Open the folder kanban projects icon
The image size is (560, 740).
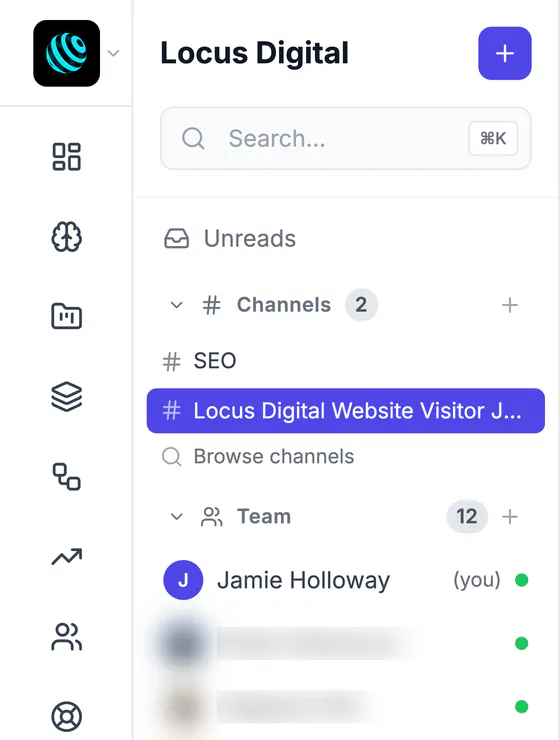pos(67,316)
